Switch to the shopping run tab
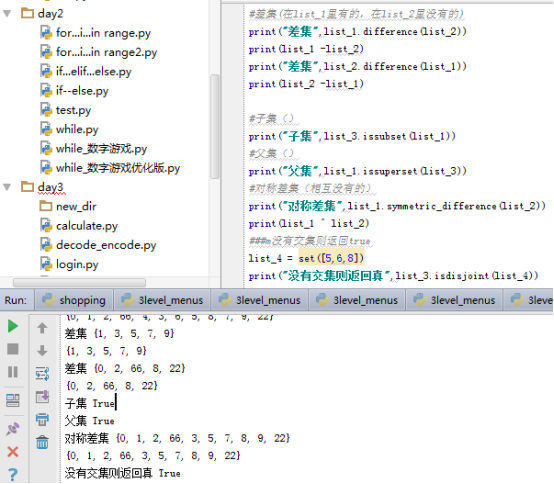Image resolution: width=554 pixels, height=484 pixels. click(73, 300)
